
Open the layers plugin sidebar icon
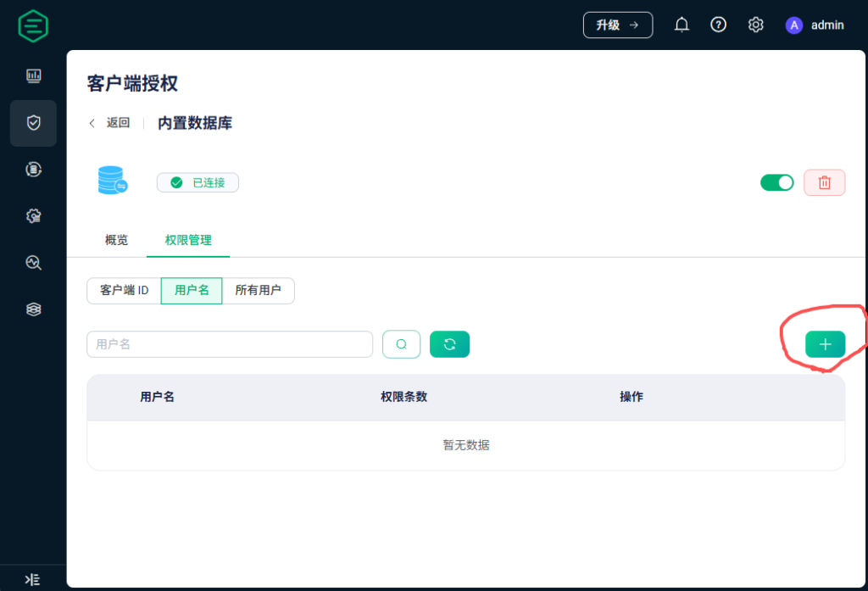33,309
